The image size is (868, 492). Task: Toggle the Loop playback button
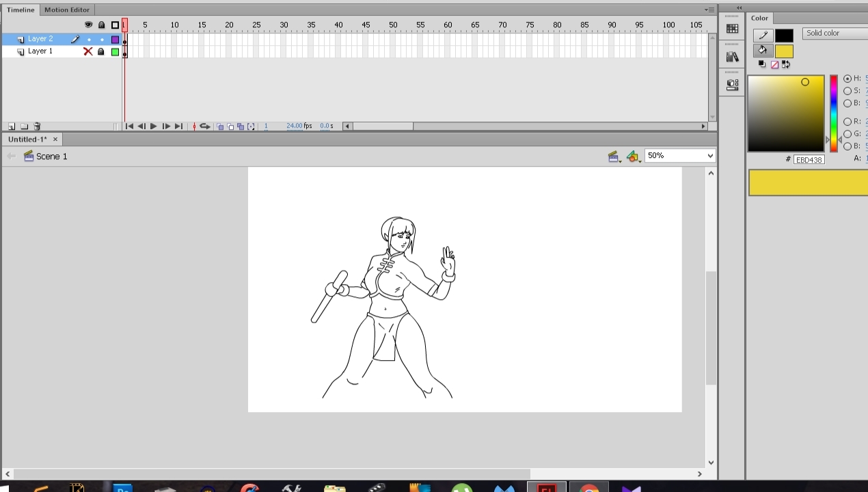204,126
